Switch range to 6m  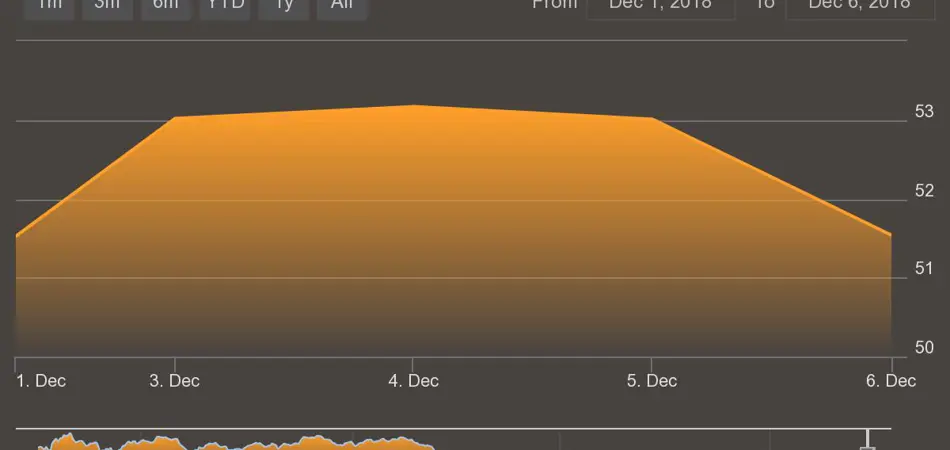click(165, 6)
